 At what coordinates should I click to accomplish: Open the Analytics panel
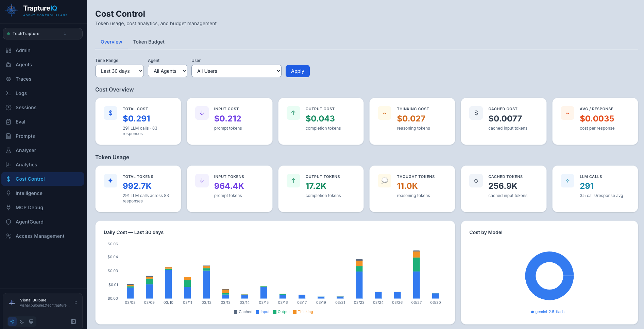26,164
